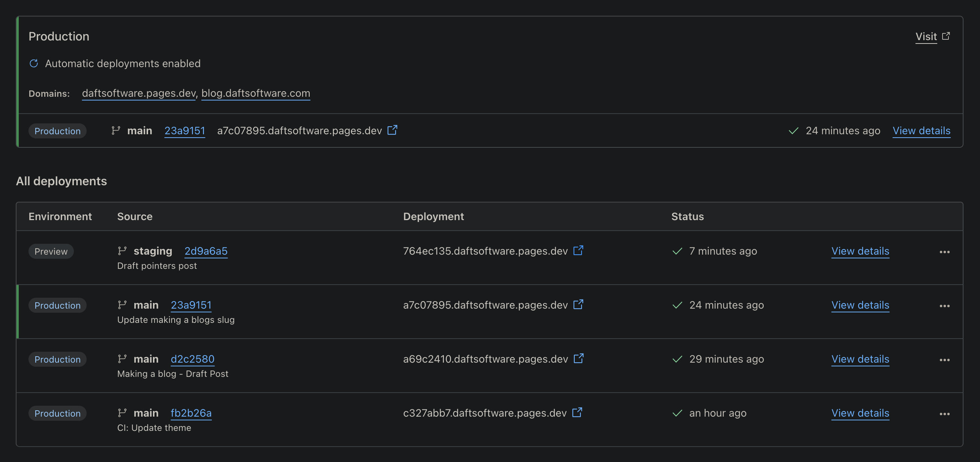Open commit link 2d9a6a5
Image resolution: width=980 pixels, height=462 pixels.
[206, 251]
